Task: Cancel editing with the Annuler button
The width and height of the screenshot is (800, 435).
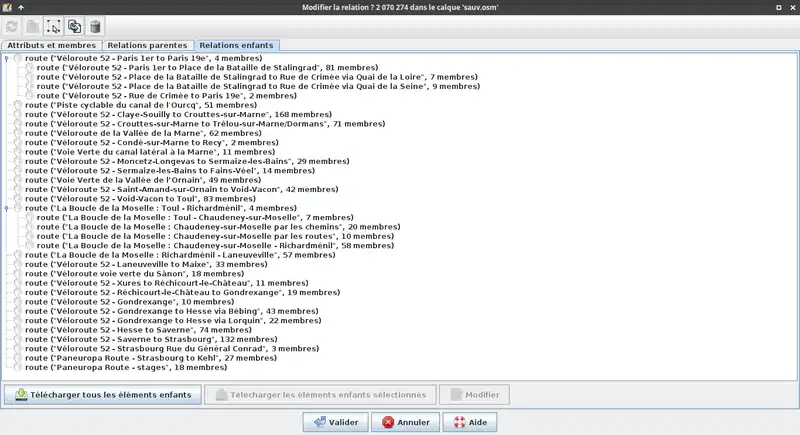Action: coord(407,422)
